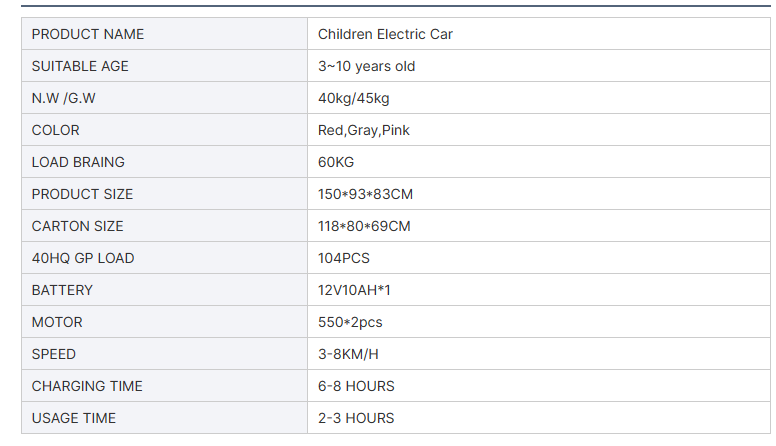Select the 150*93*83CM product size value
The height and width of the screenshot is (446, 776).
[365, 194]
